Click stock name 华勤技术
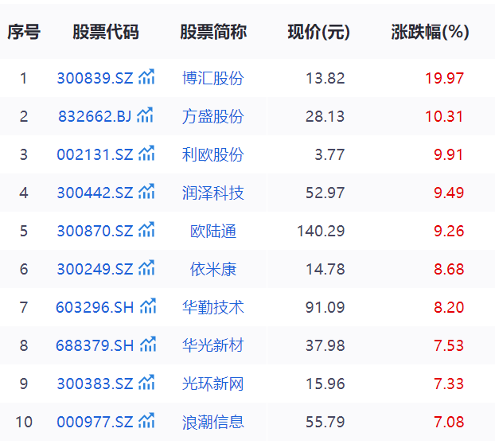This screenshot has height=448, width=495. pyautogui.click(x=213, y=307)
